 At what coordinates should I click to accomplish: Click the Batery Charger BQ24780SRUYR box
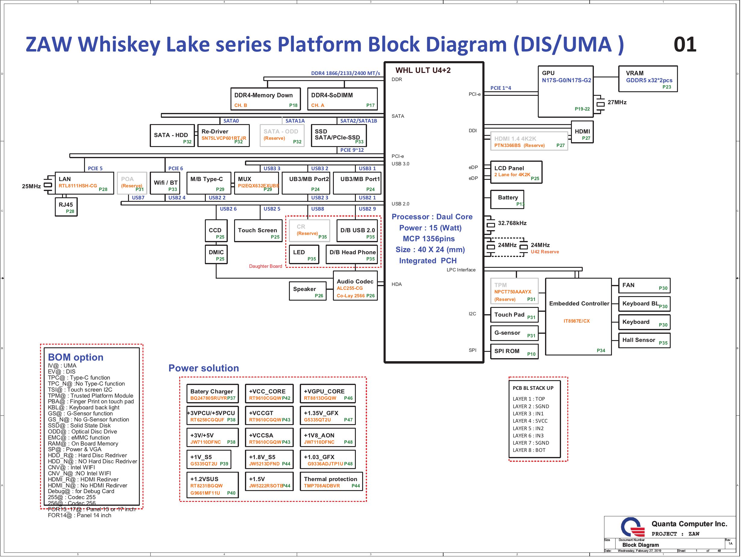click(213, 394)
